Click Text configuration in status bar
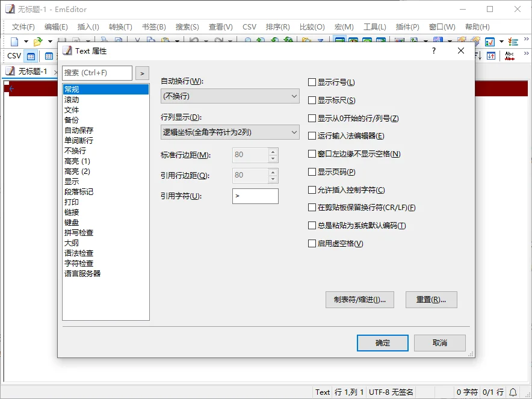This screenshot has height=399, width=532. coord(323,392)
